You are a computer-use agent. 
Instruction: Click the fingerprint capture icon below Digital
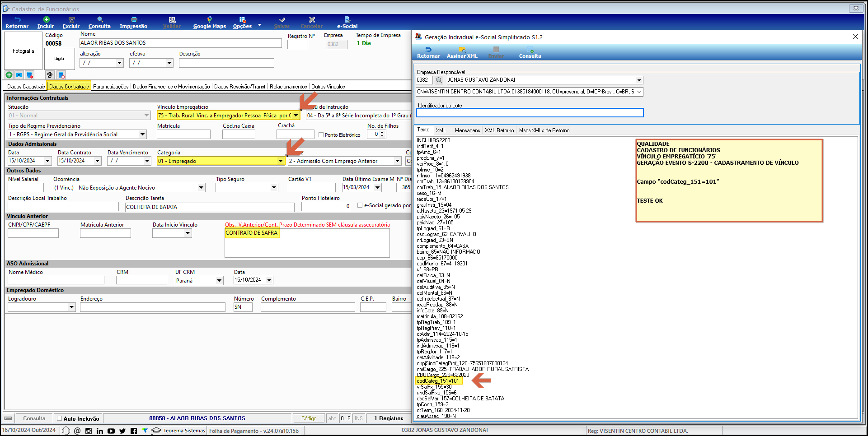coord(50,75)
